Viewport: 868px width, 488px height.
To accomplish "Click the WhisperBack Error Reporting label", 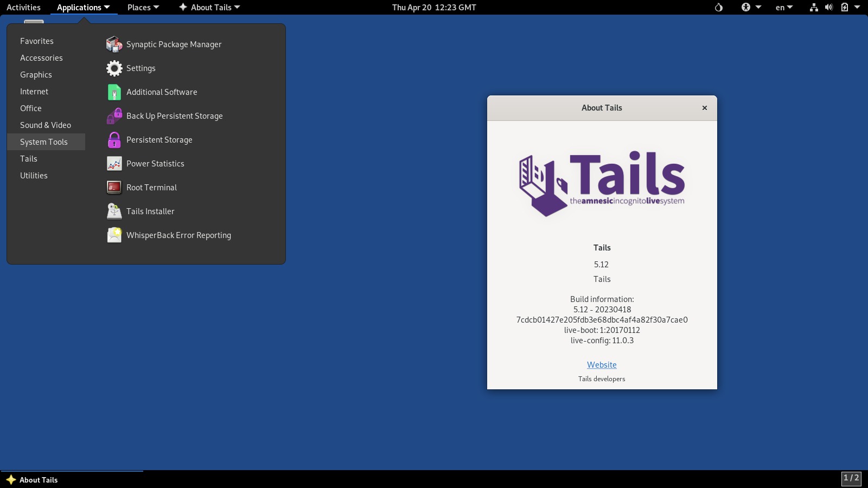I will point(178,235).
